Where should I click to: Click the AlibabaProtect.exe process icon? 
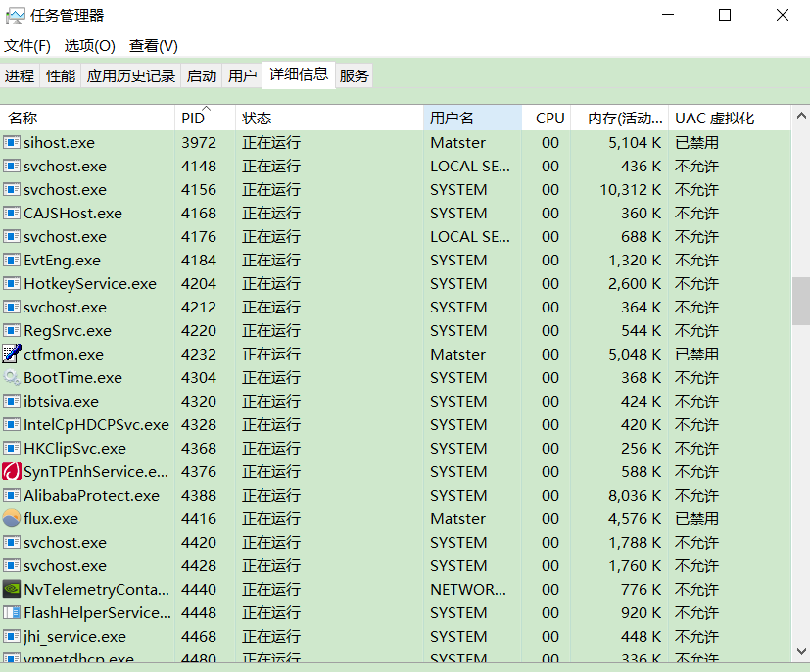[x=12, y=495]
